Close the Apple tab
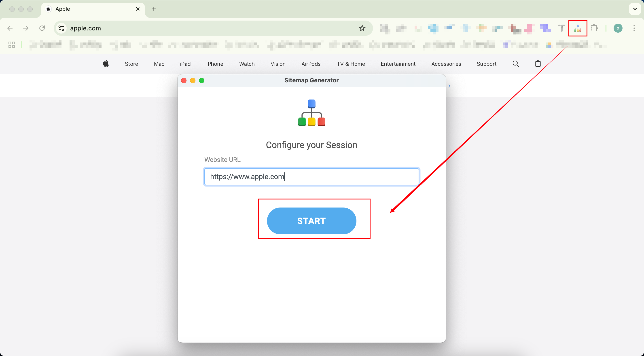644x356 pixels. tap(138, 9)
